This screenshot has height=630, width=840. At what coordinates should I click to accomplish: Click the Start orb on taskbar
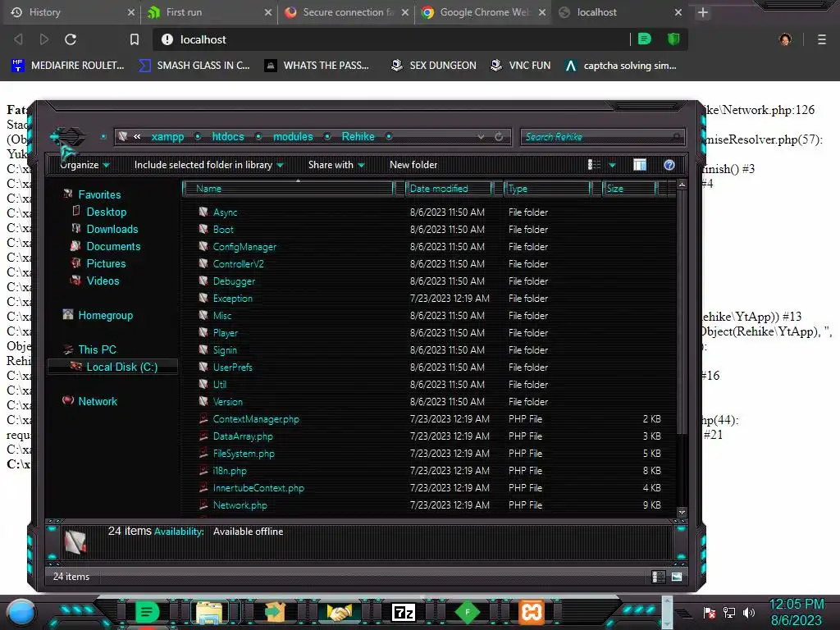tap(21, 613)
